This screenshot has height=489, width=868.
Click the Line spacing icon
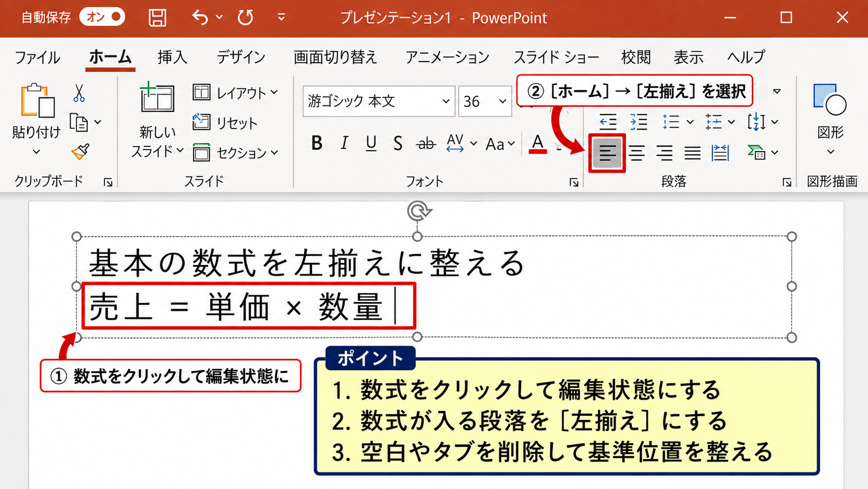[671, 122]
